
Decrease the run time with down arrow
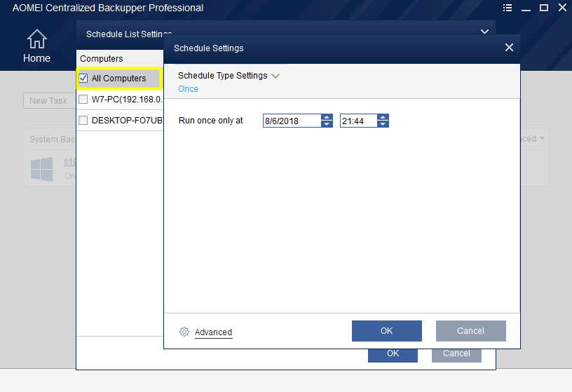[383, 124]
